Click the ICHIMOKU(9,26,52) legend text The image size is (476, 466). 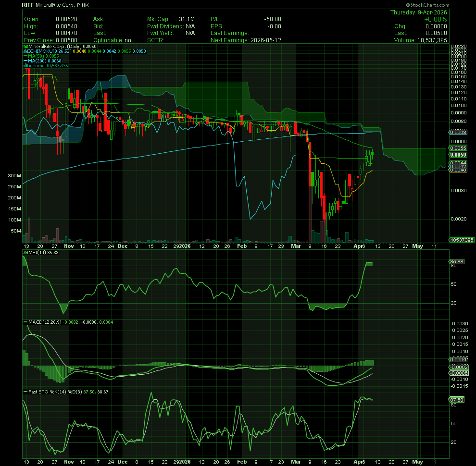(x=50, y=51)
